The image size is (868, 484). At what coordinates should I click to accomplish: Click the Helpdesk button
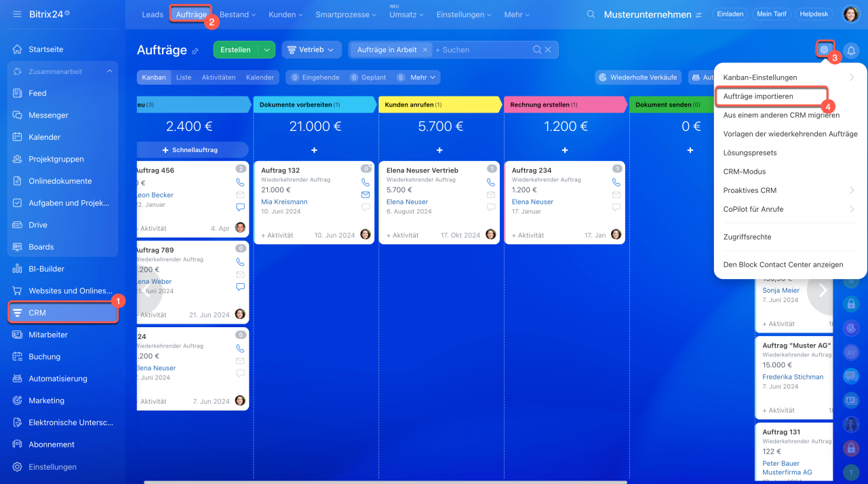(814, 14)
